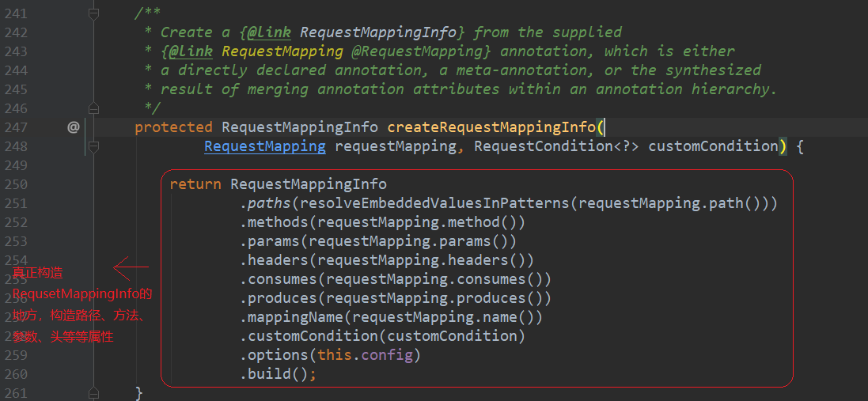
Task: Click the this.config expression
Action: 365,354
